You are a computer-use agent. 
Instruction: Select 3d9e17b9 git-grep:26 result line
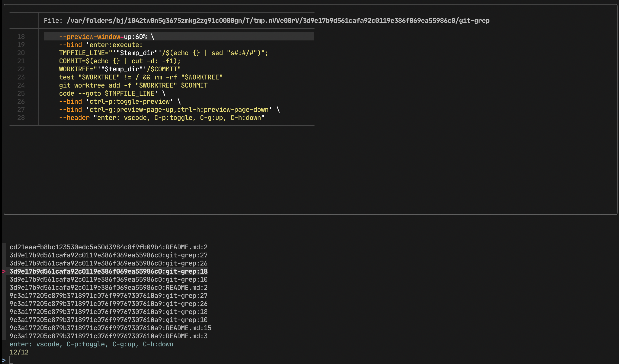tap(108, 263)
